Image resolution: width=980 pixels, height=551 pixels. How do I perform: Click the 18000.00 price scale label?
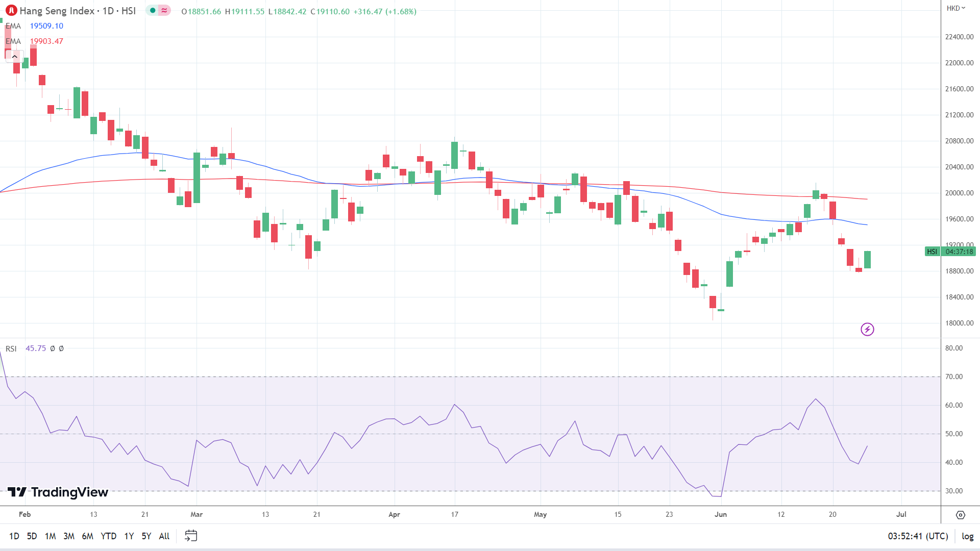pos(960,323)
